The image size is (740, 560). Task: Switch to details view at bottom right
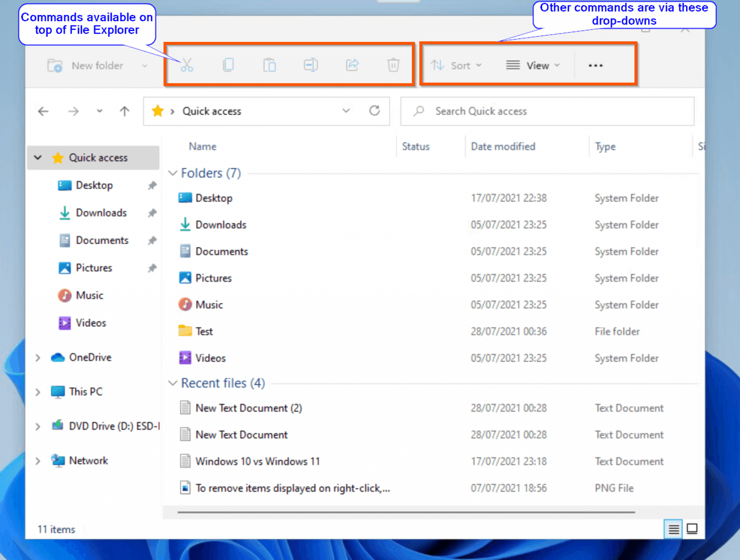[x=673, y=529]
